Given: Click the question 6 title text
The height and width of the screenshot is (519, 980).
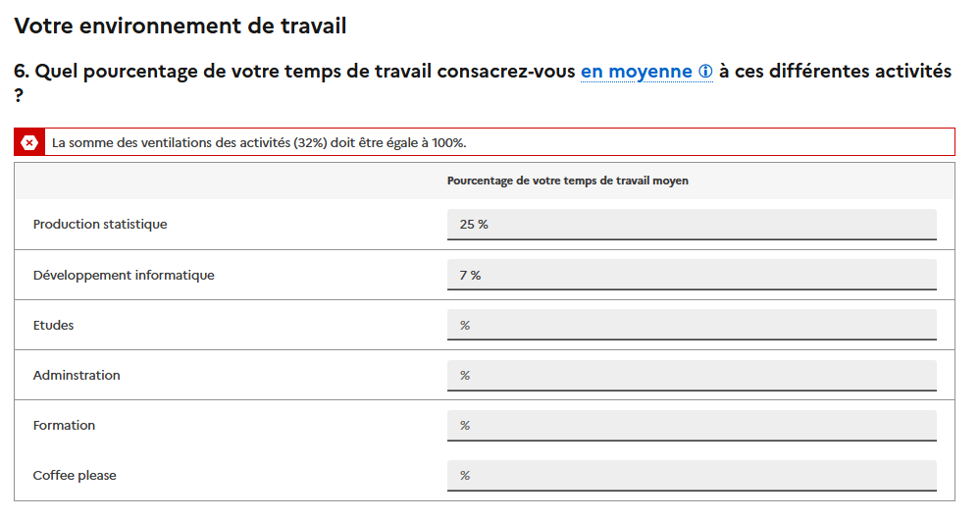Looking at the screenshot, I should [x=294, y=73].
